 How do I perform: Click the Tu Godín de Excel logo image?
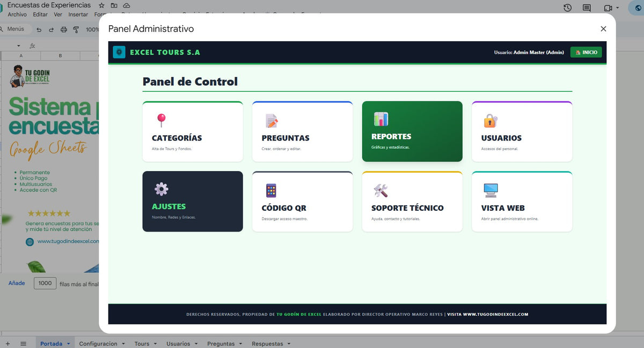[x=31, y=76]
